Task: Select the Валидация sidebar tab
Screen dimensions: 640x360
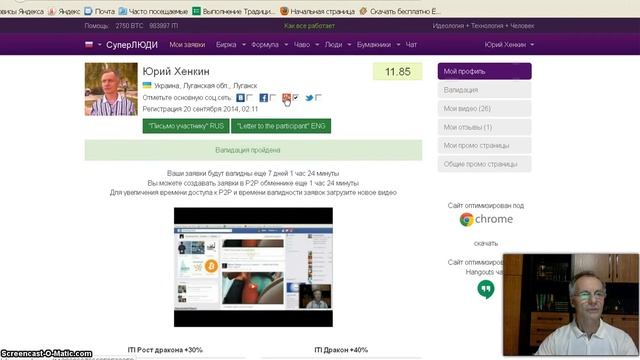Action: pyautogui.click(x=484, y=90)
